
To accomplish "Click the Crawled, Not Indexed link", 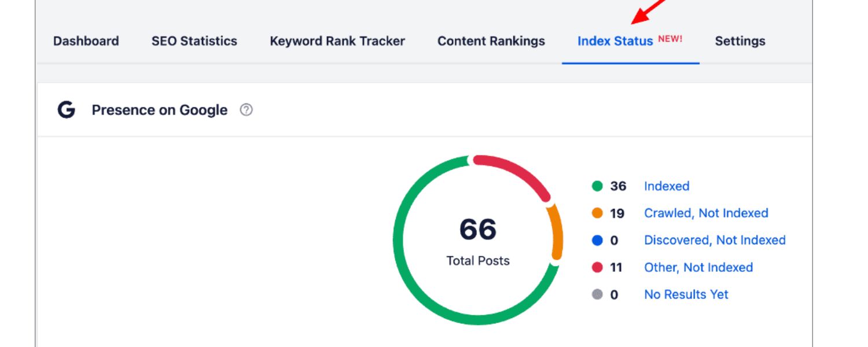I will coord(706,213).
